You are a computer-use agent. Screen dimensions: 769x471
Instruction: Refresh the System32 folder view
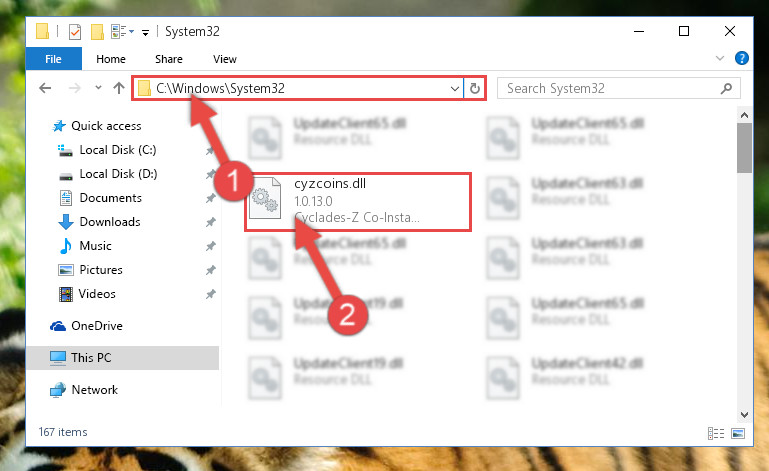coord(475,88)
